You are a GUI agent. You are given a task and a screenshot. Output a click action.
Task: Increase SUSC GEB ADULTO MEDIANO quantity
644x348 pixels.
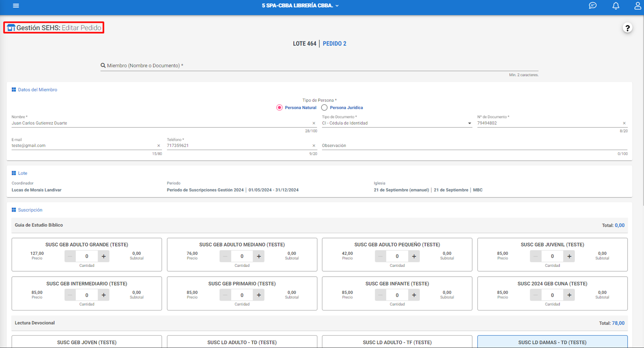(x=259, y=256)
